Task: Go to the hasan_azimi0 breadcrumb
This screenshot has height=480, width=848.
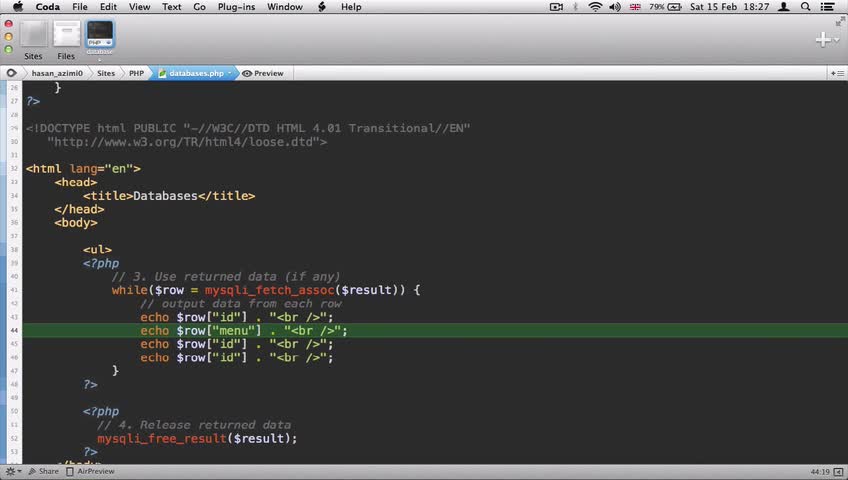Action: [57, 73]
